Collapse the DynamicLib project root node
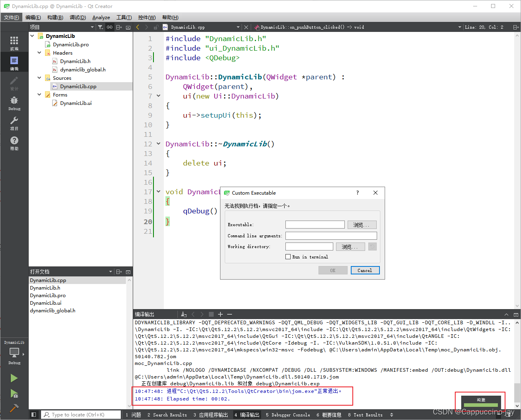 click(x=32, y=36)
